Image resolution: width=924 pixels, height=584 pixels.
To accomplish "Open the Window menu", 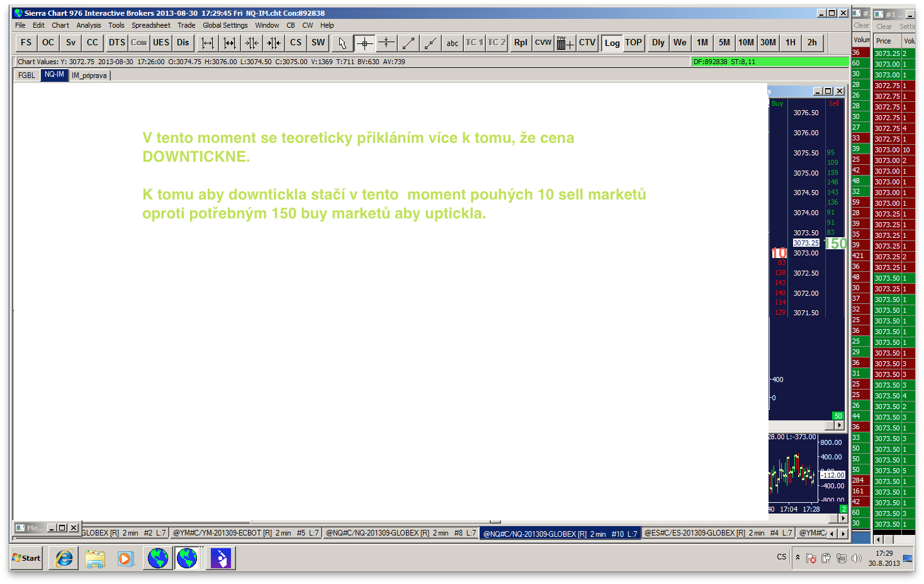I will click(267, 25).
